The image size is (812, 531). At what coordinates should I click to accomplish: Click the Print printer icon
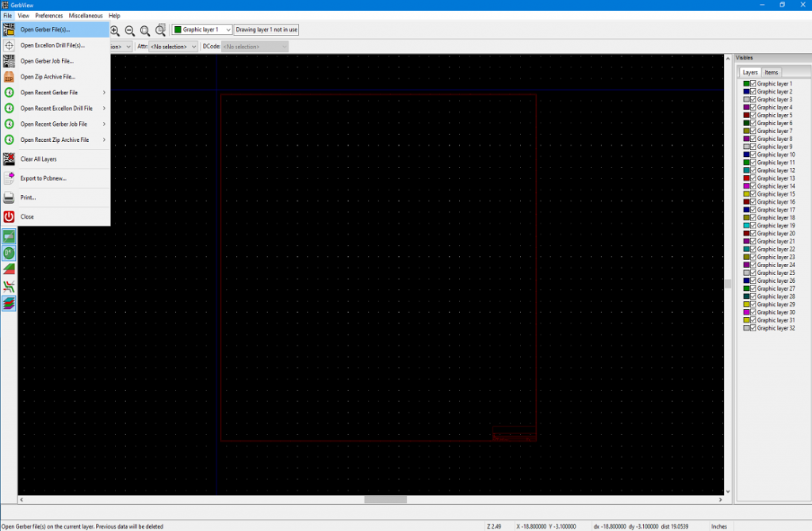(10, 197)
